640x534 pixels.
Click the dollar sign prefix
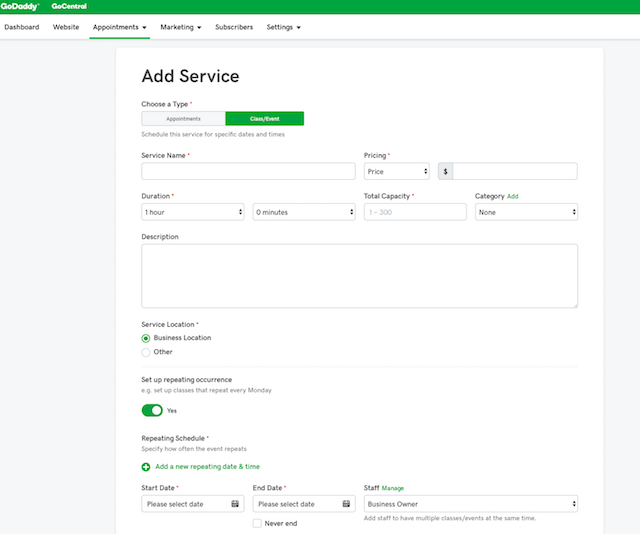pos(445,171)
